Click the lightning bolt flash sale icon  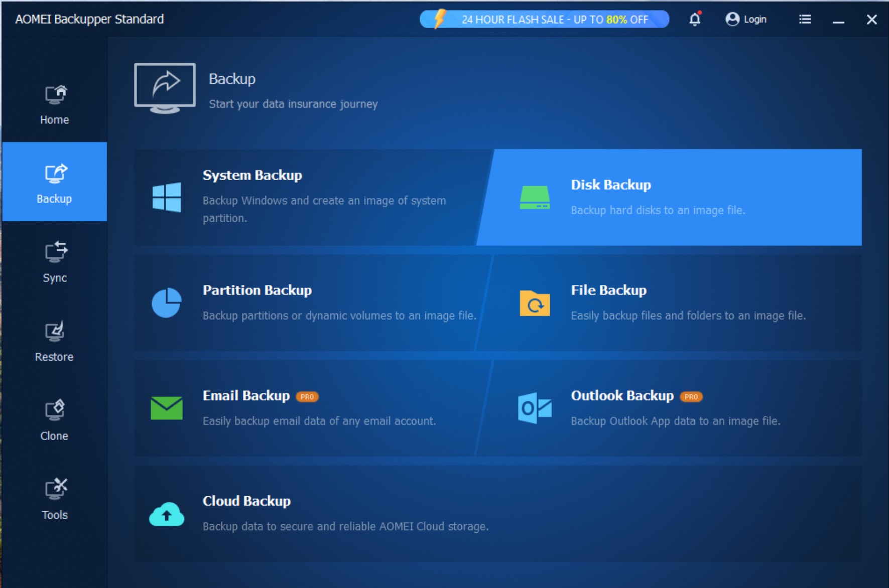[x=439, y=19]
